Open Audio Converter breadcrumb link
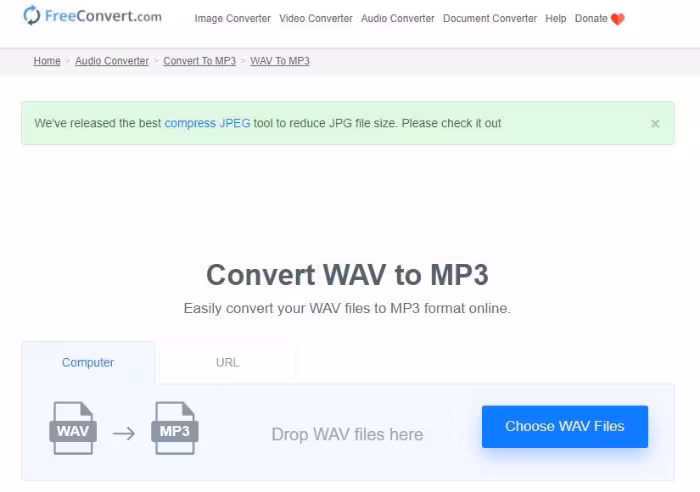Screen dimensions: 700x492 (x=112, y=61)
